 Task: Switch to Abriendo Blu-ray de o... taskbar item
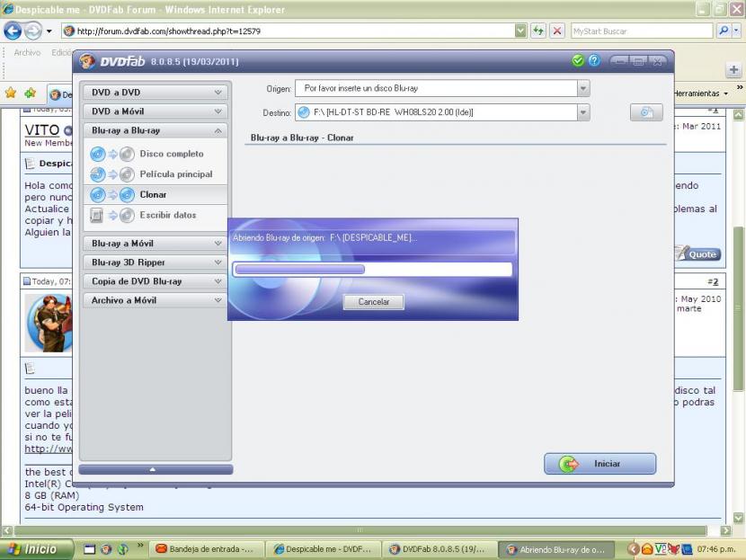point(556,549)
